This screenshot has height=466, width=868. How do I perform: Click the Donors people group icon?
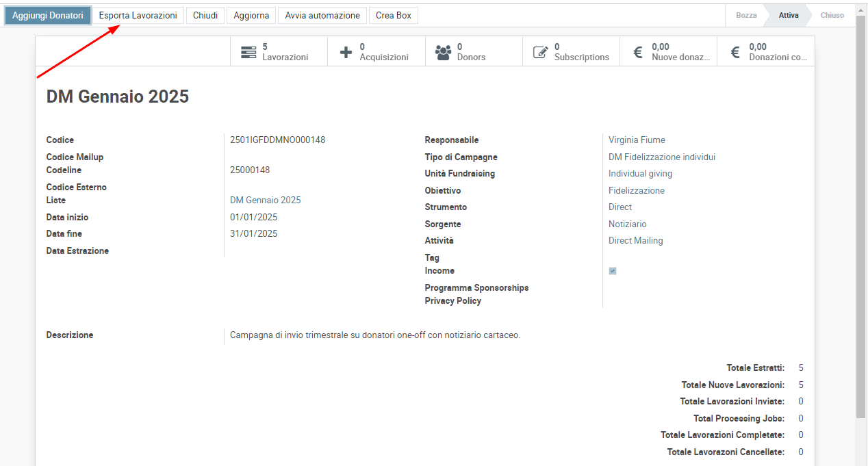tap(444, 52)
